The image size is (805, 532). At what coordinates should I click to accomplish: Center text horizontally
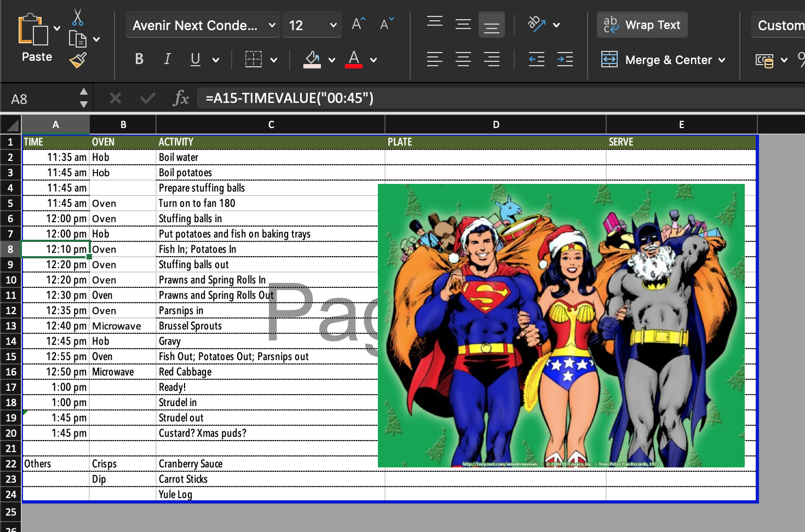pos(463,59)
